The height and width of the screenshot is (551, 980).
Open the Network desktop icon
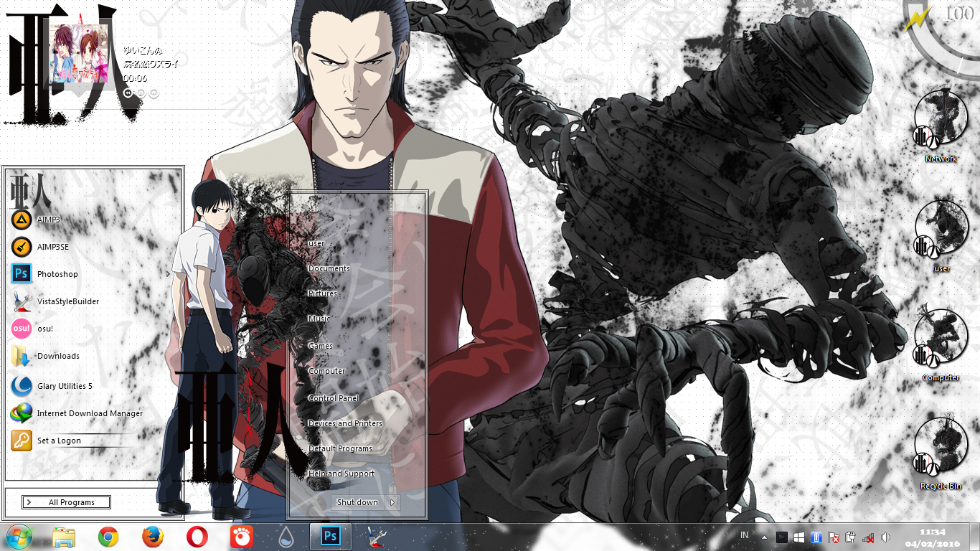[x=941, y=126]
